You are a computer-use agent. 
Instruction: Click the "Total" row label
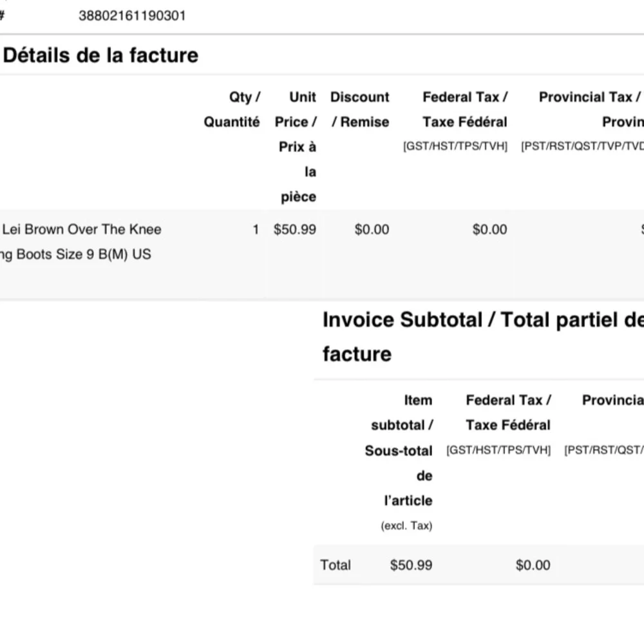click(336, 565)
